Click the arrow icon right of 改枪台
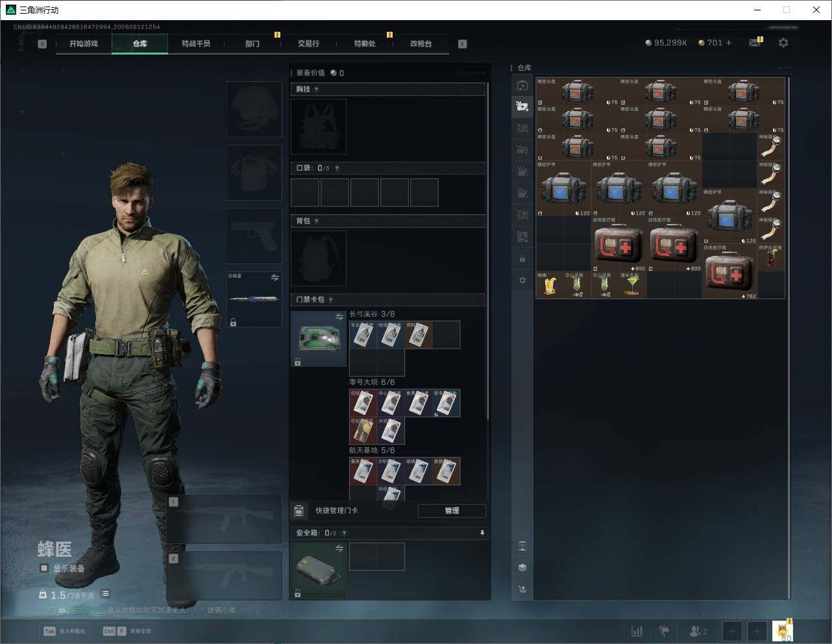 pos(463,44)
